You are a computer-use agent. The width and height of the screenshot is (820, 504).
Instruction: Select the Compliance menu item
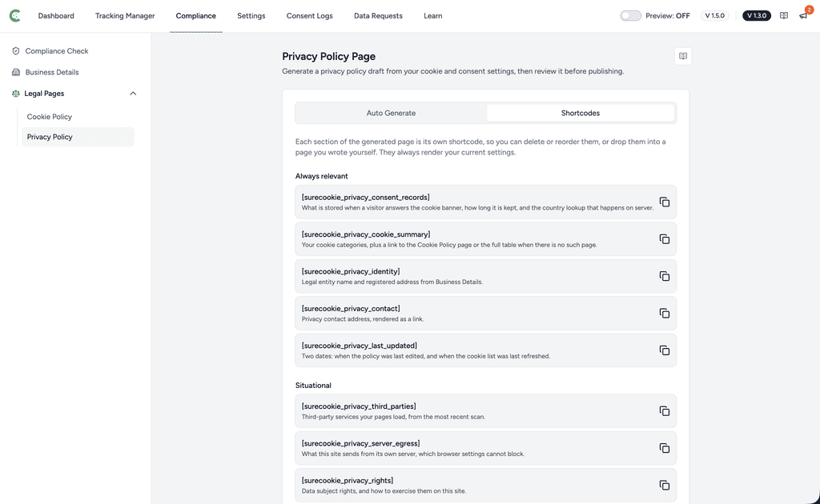[x=195, y=16]
